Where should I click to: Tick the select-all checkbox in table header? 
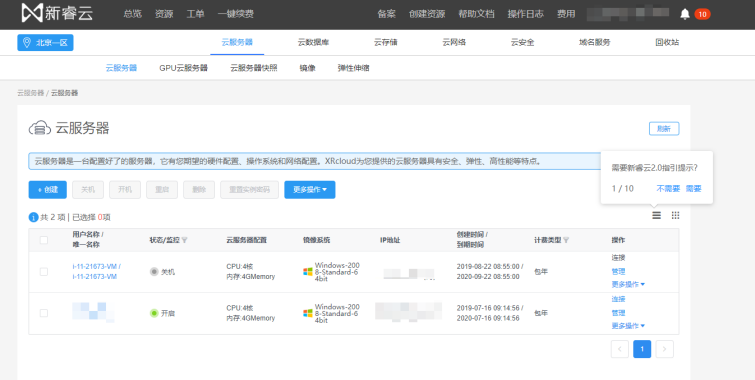coord(44,240)
